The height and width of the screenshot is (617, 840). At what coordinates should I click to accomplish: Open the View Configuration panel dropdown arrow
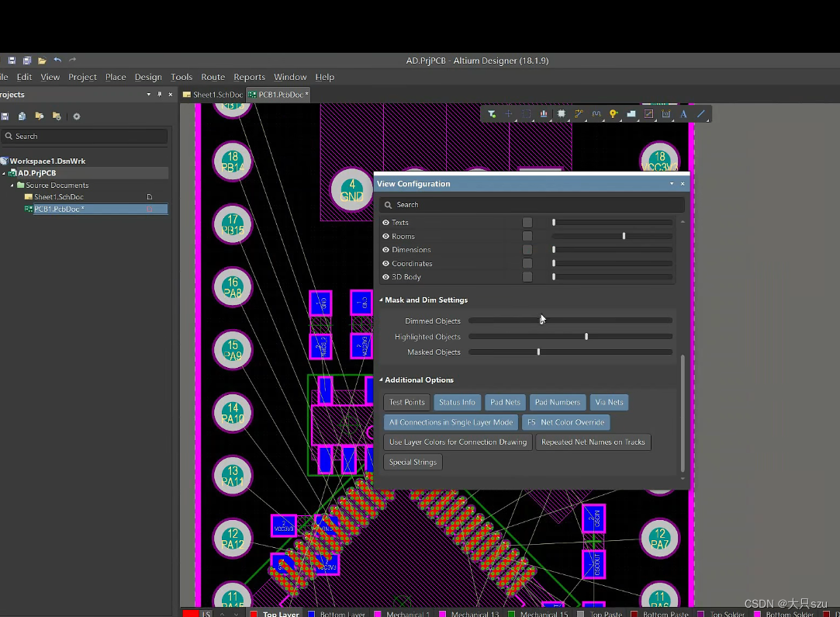(x=672, y=184)
